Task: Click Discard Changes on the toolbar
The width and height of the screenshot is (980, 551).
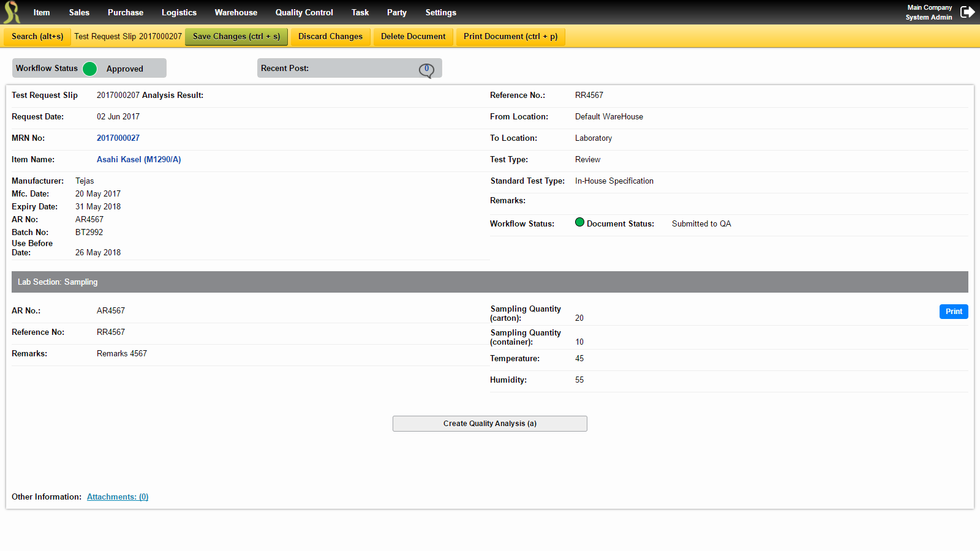Action: coord(330,36)
